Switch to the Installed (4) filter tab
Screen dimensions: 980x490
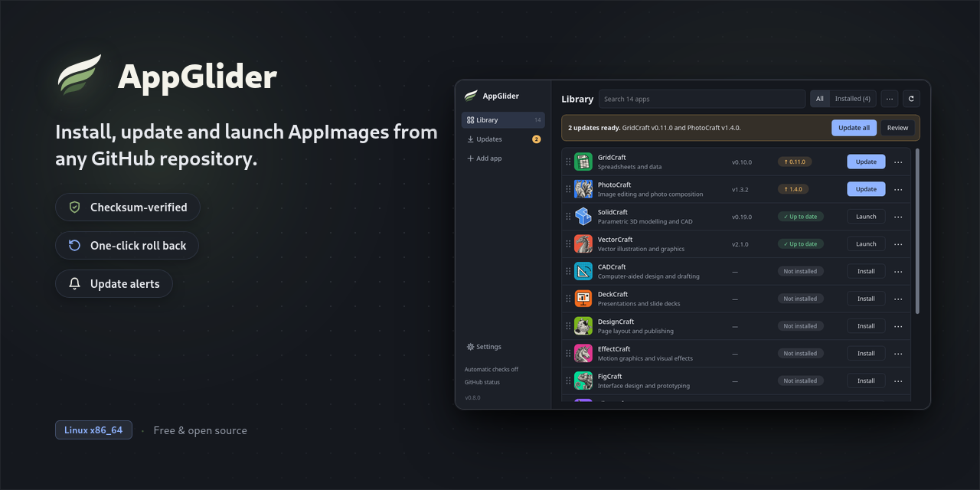[x=852, y=99]
